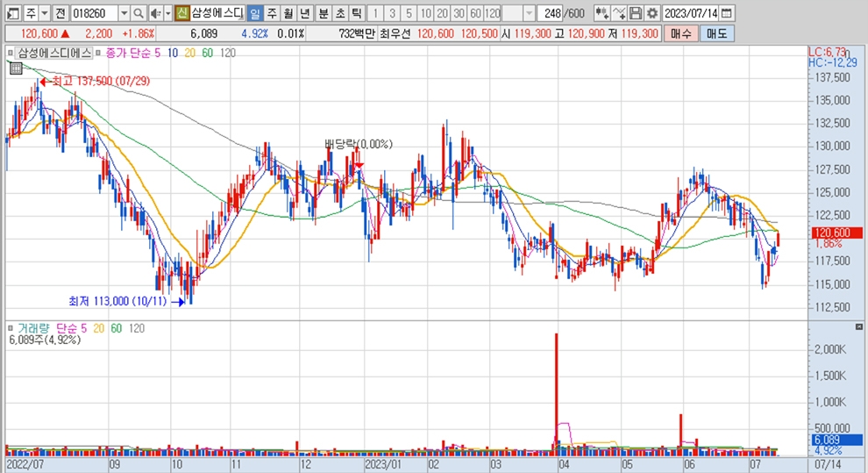Viewport: 868px width, 473px height.
Task: Select weekly 주 chart period
Action: (271, 13)
